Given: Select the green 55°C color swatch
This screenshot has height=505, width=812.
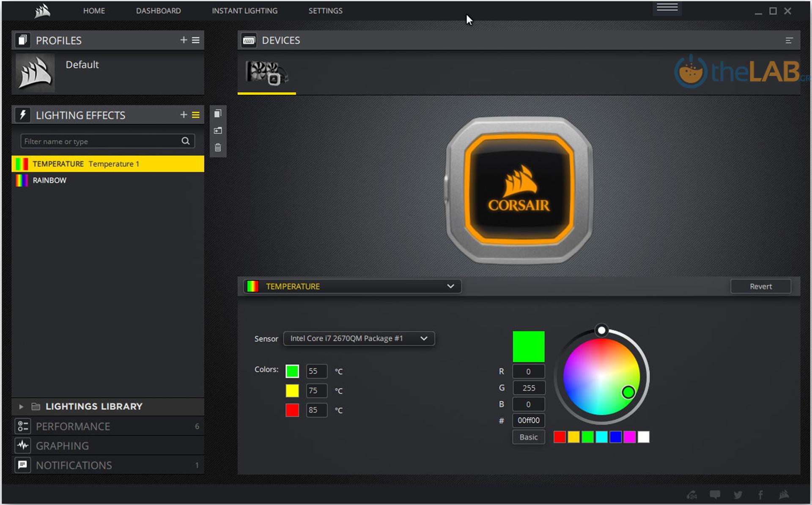Looking at the screenshot, I should click(x=292, y=371).
